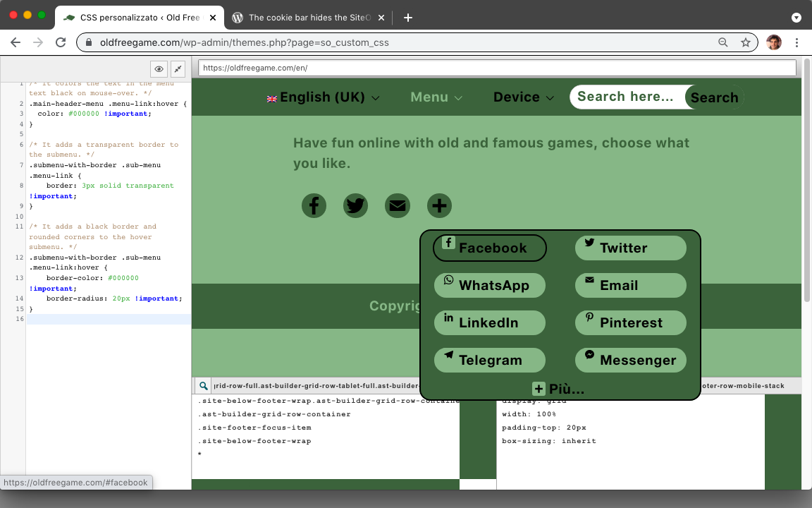
Task: Click the preview URL field oldfreegame.com/en/
Action: (497, 68)
